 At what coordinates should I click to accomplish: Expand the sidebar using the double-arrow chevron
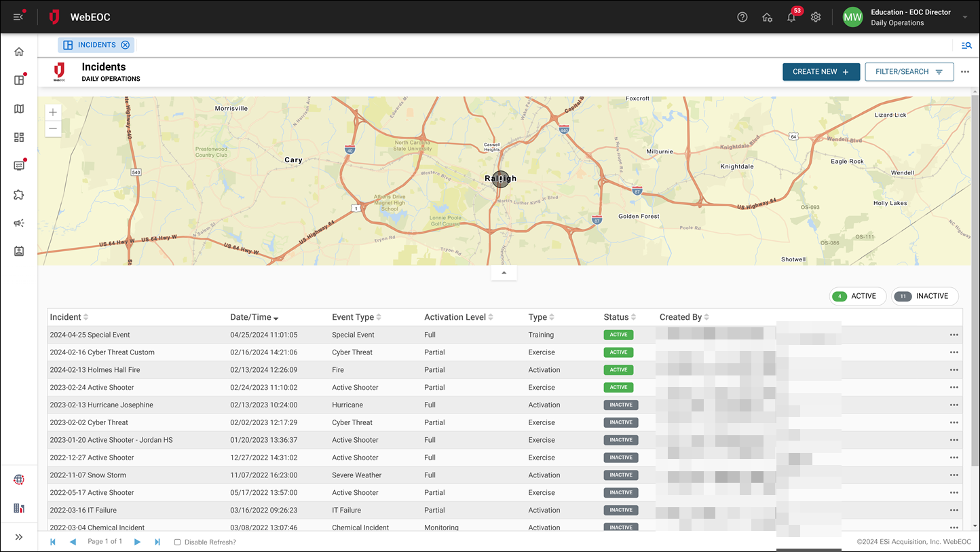18,536
